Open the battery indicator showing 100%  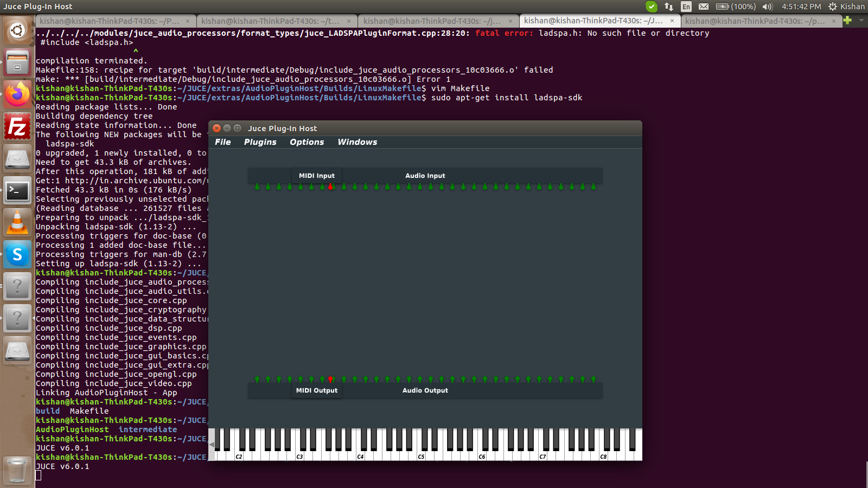pyautogui.click(x=736, y=7)
